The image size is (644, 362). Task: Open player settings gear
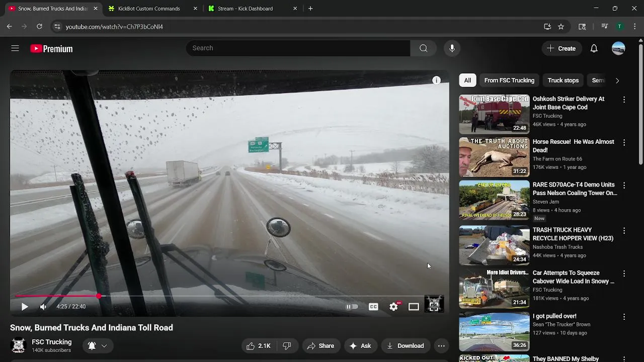click(394, 307)
